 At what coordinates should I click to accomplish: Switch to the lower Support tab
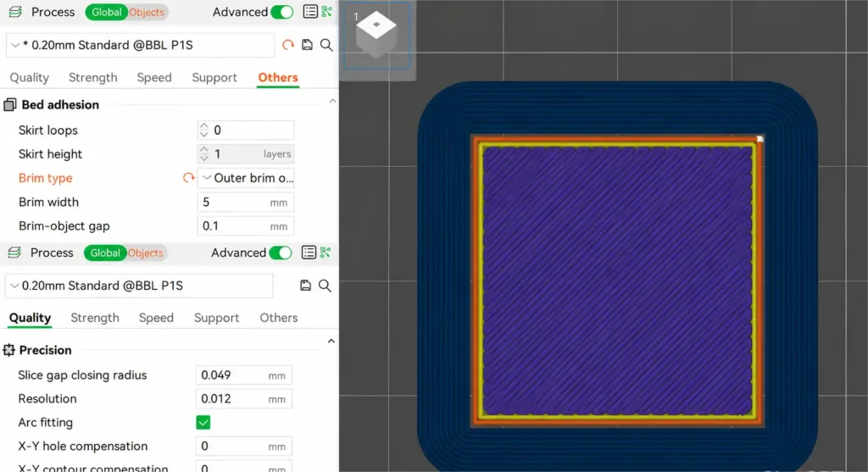pos(216,318)
